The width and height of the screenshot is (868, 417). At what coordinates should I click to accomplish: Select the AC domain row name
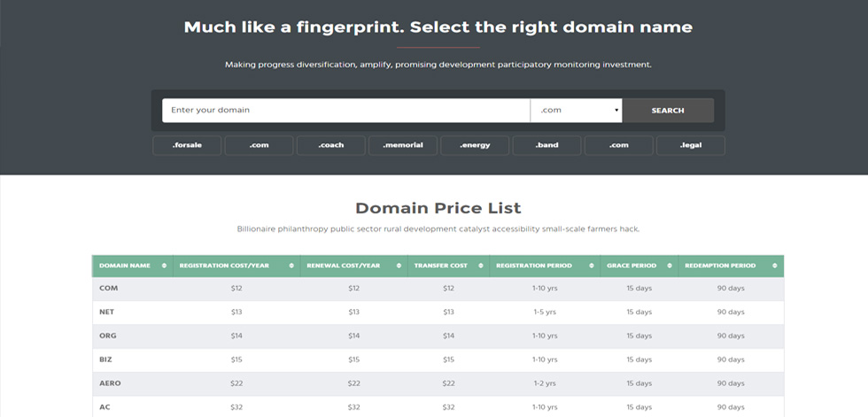[105, 407]
